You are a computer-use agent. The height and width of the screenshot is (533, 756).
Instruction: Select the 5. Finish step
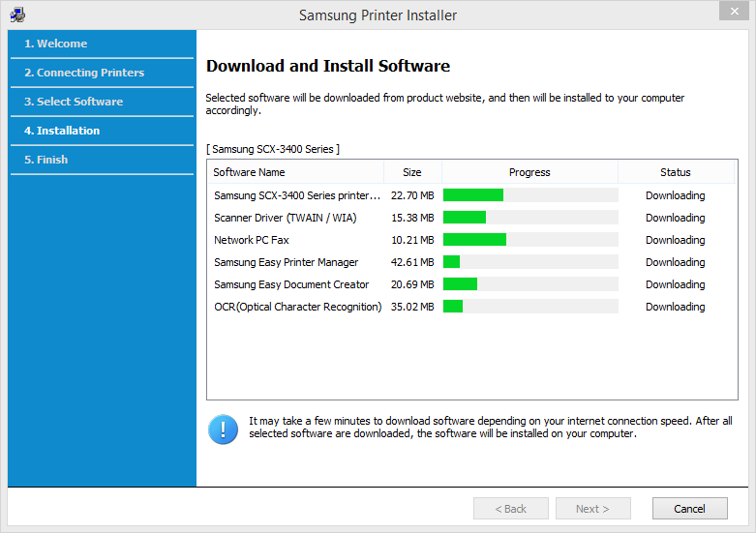click(x=45, y=159)
